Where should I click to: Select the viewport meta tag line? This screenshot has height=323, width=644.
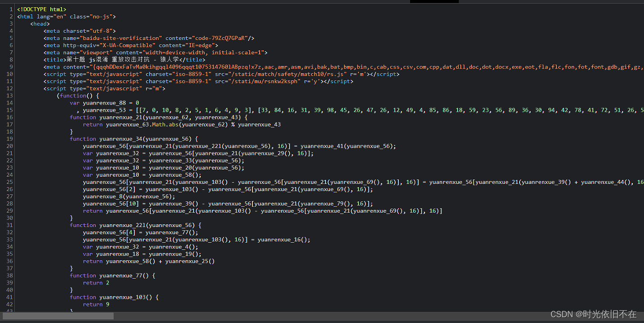(155, 52)
